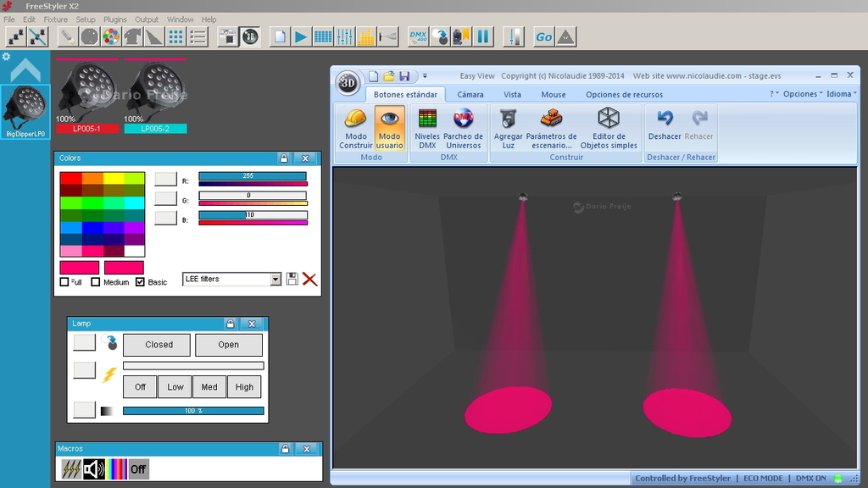Toggle the blank button next to G slider
This screenshot has width=868, height=488.
pos(165,198)
